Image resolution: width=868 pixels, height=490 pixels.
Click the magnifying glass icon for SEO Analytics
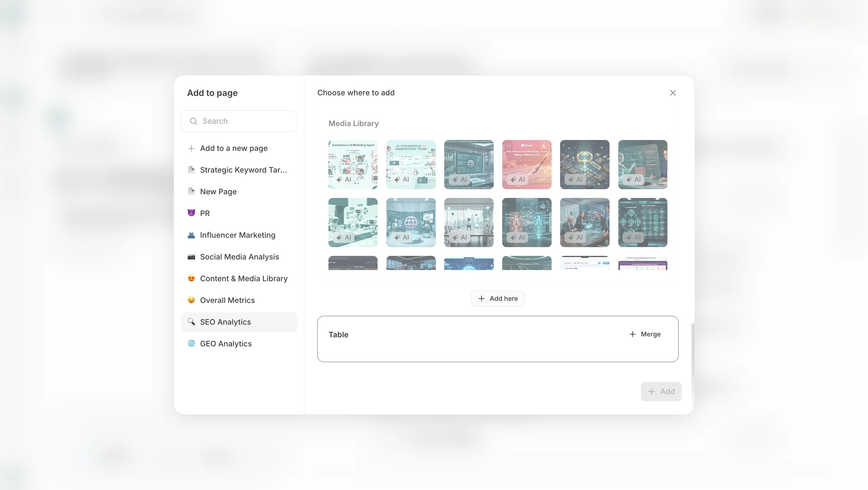click(191, 322)
